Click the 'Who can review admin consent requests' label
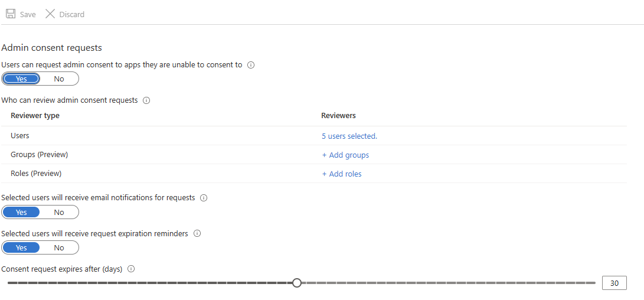Image resolution: width=644 pixels, height=300 pixels. point(70,100)
